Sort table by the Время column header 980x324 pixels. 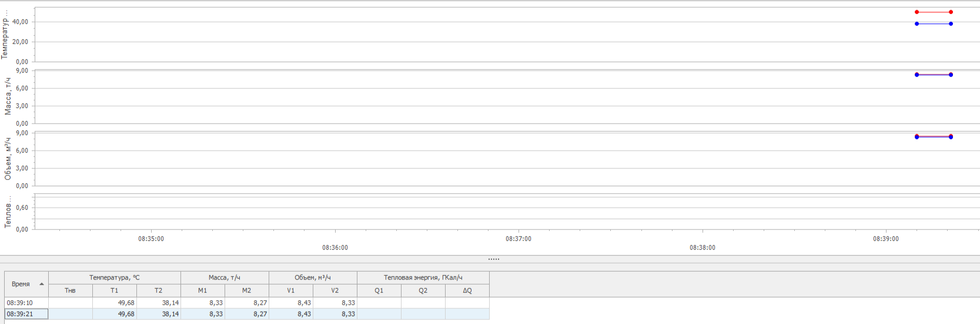(26, 284)
